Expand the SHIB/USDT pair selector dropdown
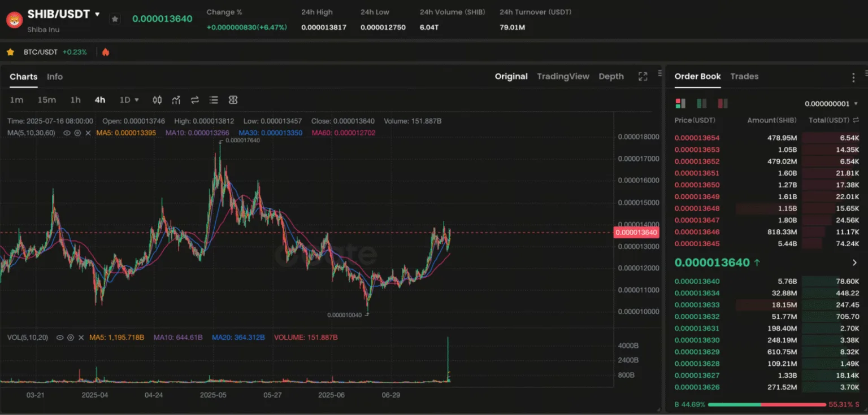Viewport: 868px width, 415px height. (97, 14)
